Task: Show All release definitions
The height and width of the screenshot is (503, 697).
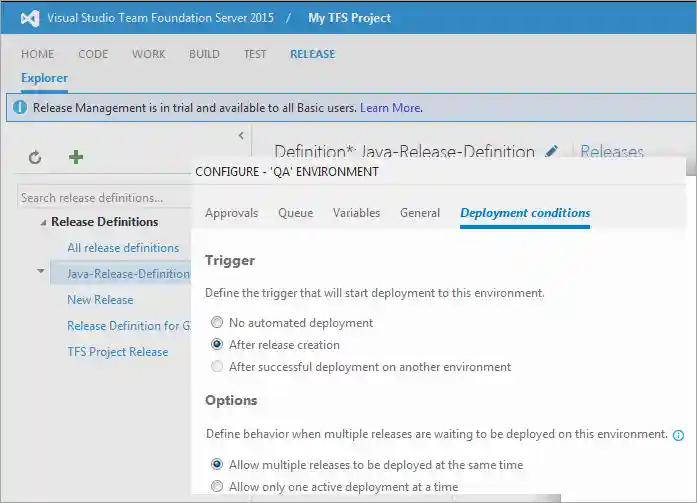Action: 123,248
